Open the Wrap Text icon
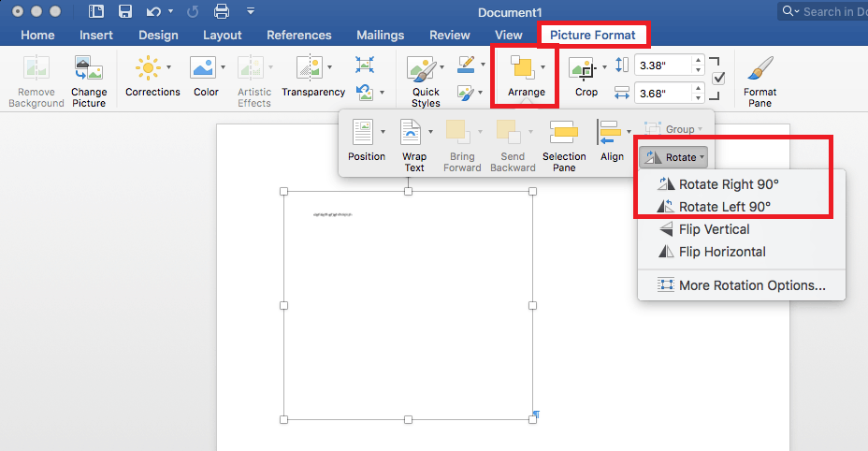Image resolution: width=868 pixels, height=451 pixels. 411,133
